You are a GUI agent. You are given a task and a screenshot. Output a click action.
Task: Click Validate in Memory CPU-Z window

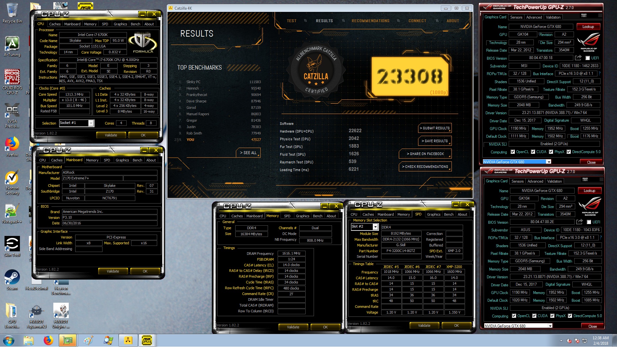tap(293, 327)
